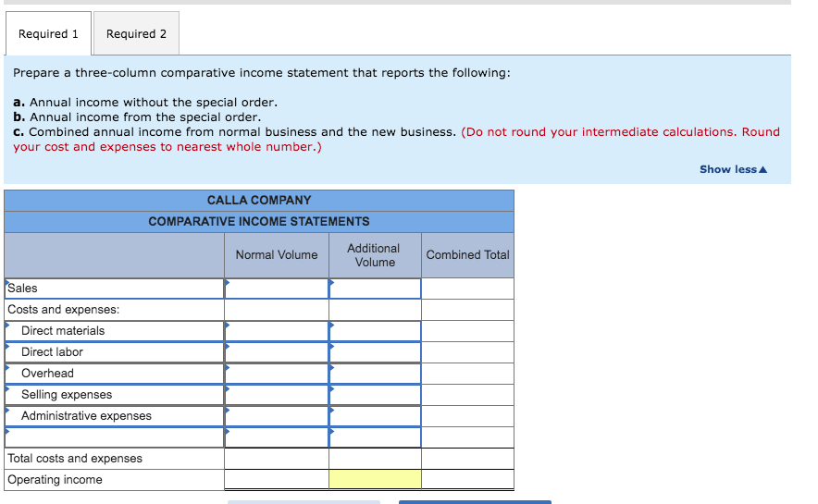Click Overhead Additional Volume cell

(375, 374)
